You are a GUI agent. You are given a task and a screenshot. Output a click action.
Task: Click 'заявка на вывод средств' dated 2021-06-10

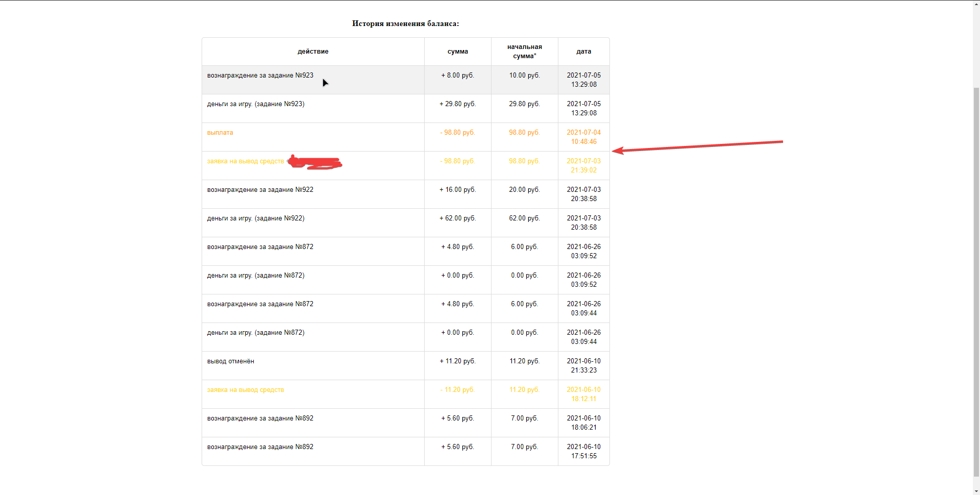(x=246, y=390)
